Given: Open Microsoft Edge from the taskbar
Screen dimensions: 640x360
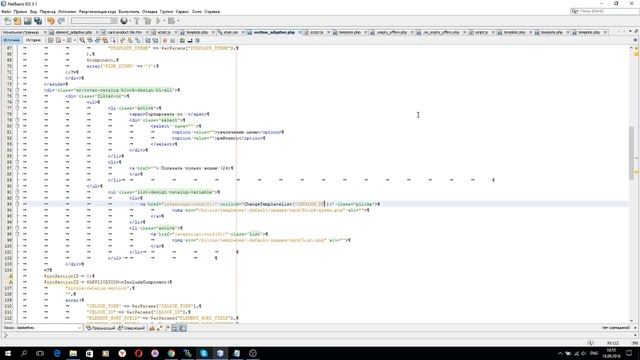Looking at the screenshot, I should click(57, 353).
